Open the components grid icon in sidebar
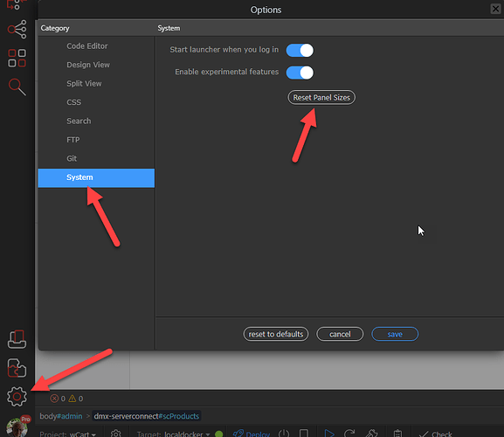The image size is (504, 437). (x=17, y=59)
